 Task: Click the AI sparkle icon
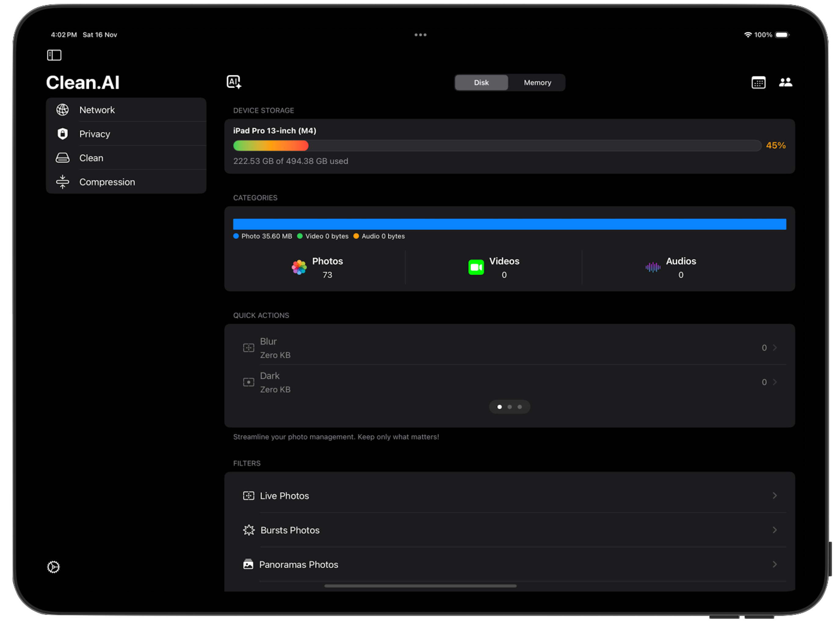pos(234,82)
